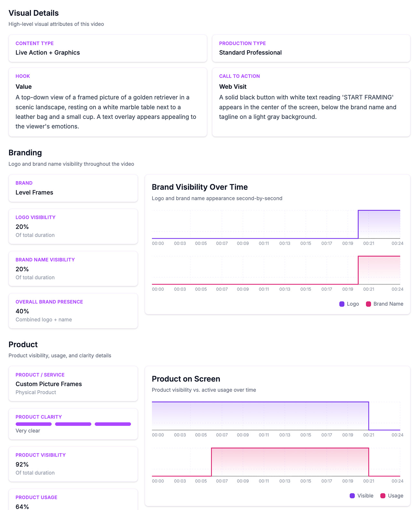Click the pink usage chart region
The image size is (420, 510).
click(290, 462)
